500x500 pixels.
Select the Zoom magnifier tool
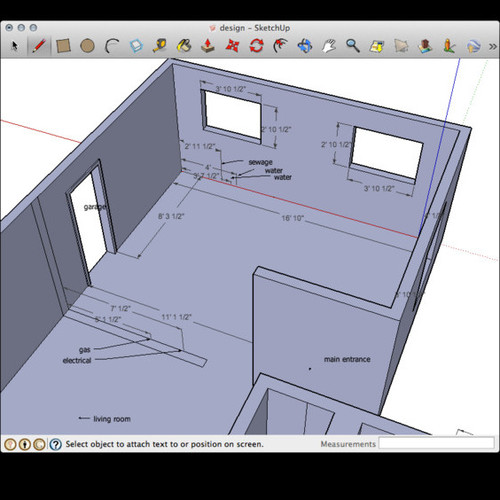click(x=353, y=46)
